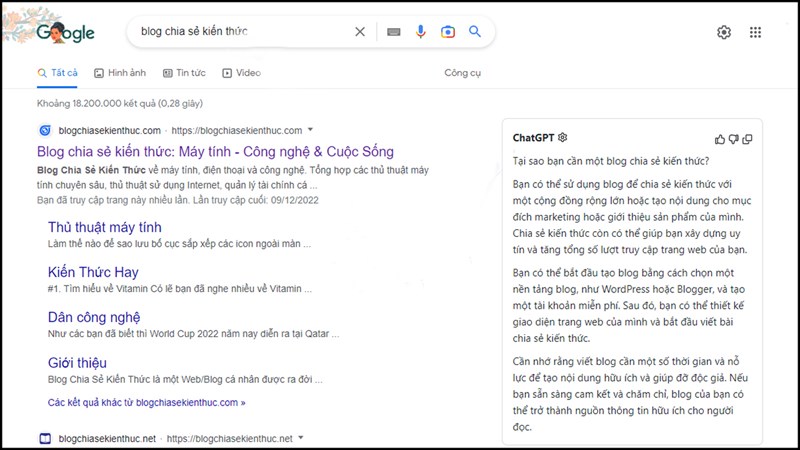
Task: Click the snippet about World Cup 2022
Action: click(x=193, y=334)
